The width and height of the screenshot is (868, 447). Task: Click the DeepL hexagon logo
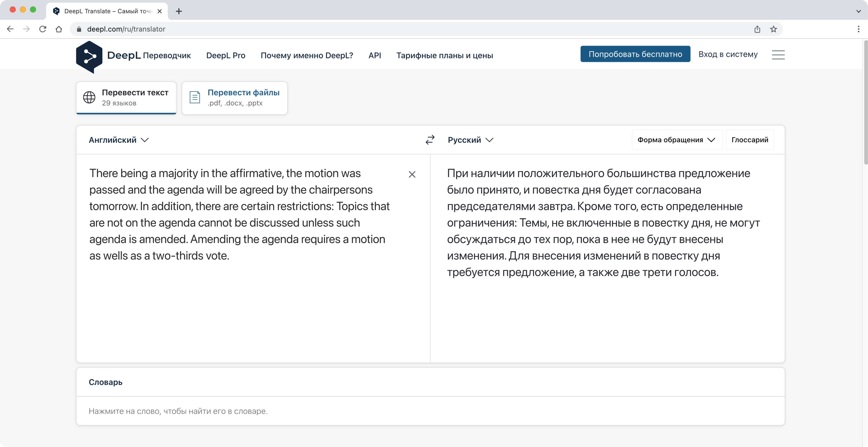tap(89, 57)
